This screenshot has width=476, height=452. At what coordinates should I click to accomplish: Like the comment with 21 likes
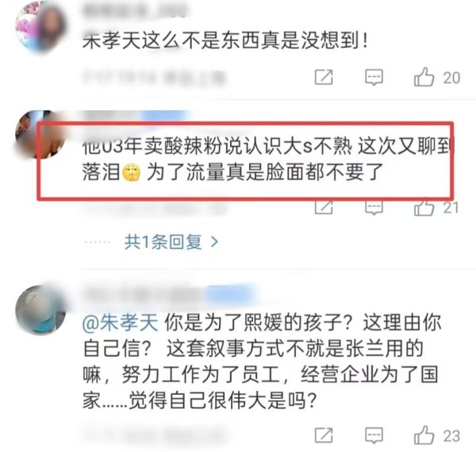pos(424,207)
